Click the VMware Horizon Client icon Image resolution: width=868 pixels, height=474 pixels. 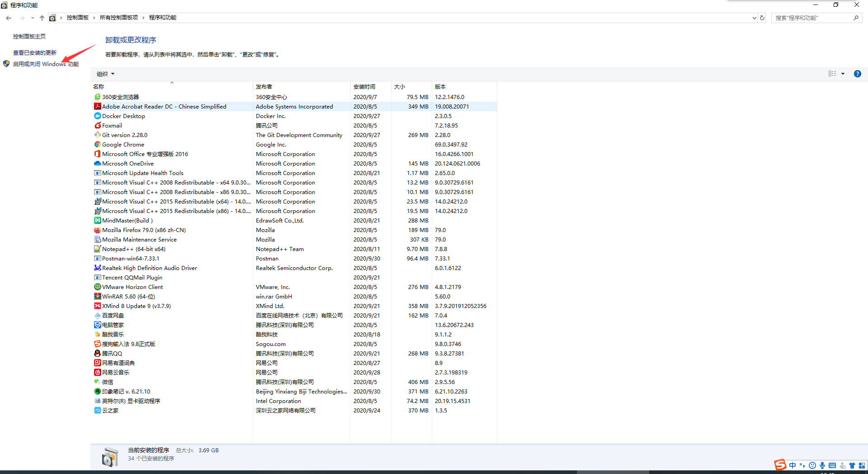pyautogui.click(x=97, y=287)
